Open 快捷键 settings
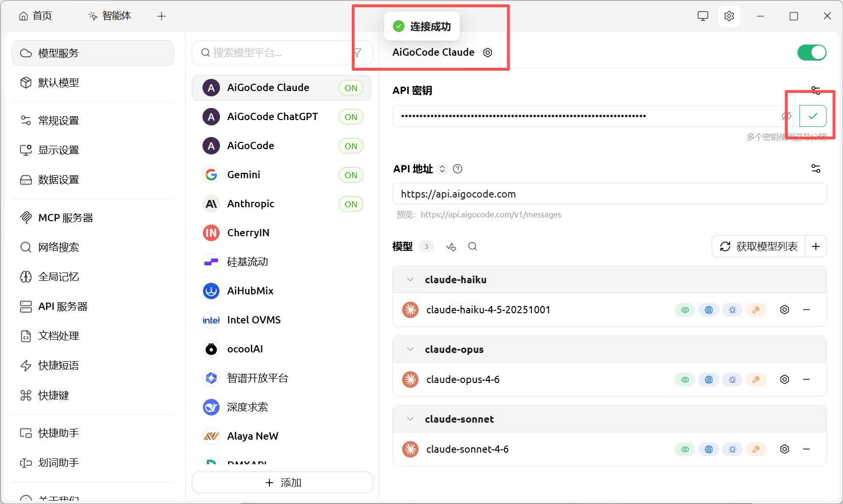The width and height of the screenshot is (843, 504). coord(93,396)
